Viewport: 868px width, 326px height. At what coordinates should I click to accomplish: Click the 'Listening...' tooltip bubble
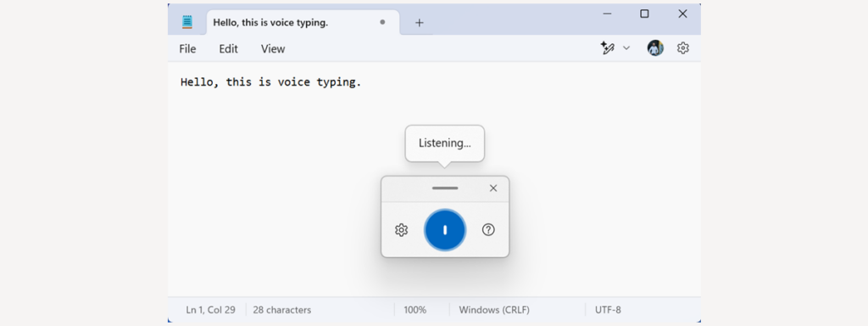pos(444,143)
